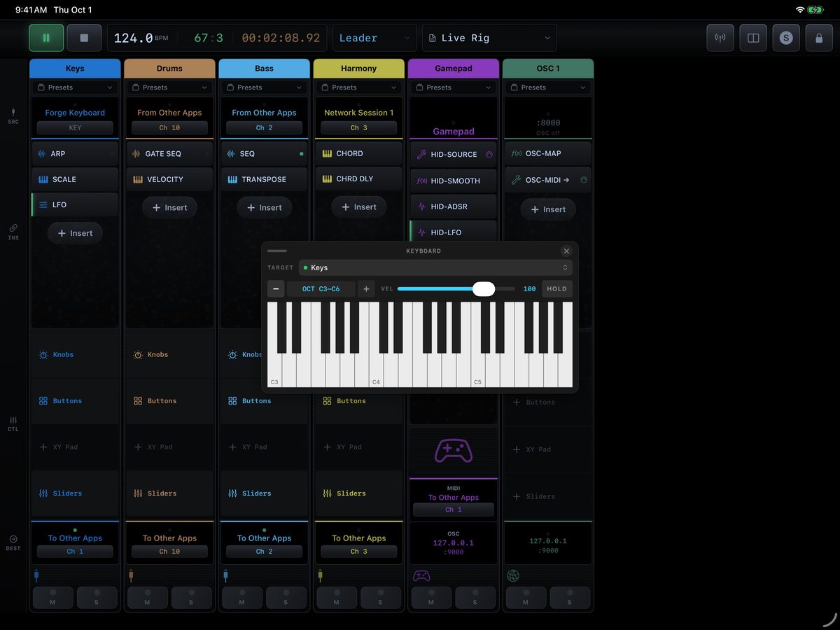Viewport: 840px width, 630px height.
Task: Solo the Drums channel strip
Action: pos(191,597)
